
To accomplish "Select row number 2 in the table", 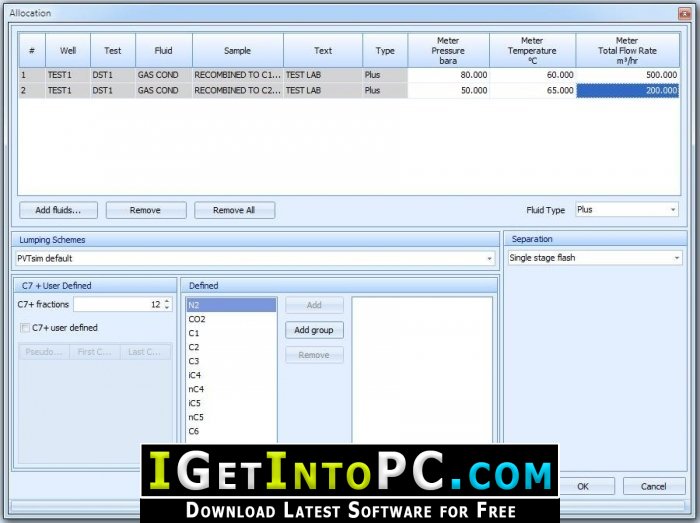I will pyautogui.click(x=32, y=91).
